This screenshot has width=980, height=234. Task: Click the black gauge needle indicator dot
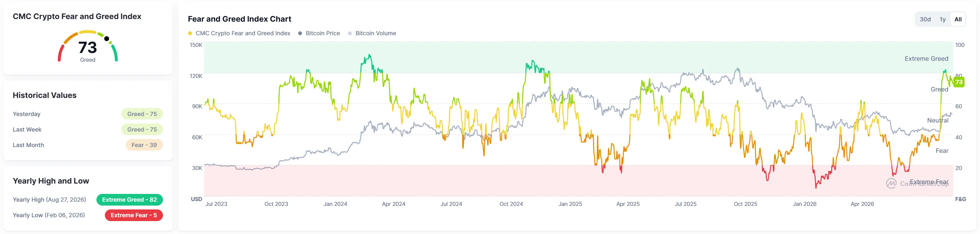point(106,38)
